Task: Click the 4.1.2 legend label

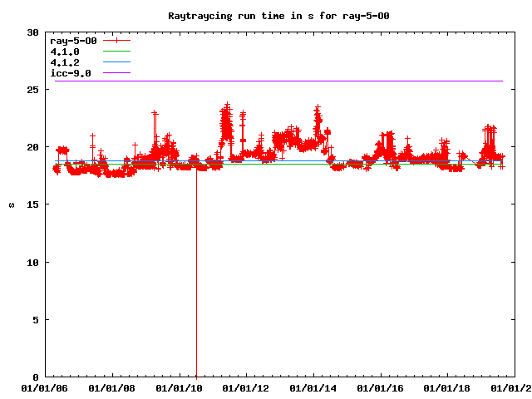Action: pyautogui.click(x=64, y=62)
